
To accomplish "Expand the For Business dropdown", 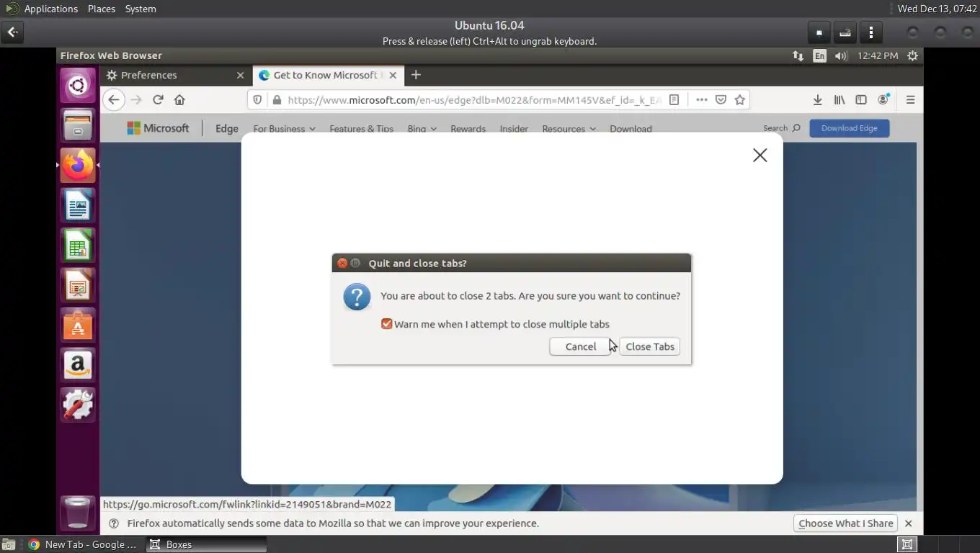I will click(284, 129).
